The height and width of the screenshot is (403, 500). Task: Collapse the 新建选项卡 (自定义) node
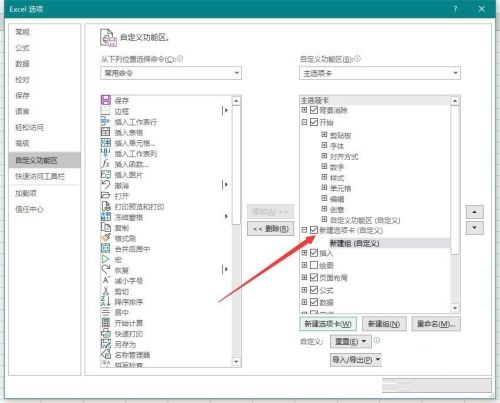tap(304, 230)
